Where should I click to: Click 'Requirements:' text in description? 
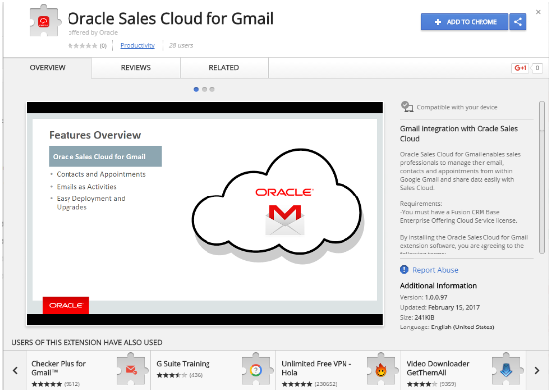(421, 204)
